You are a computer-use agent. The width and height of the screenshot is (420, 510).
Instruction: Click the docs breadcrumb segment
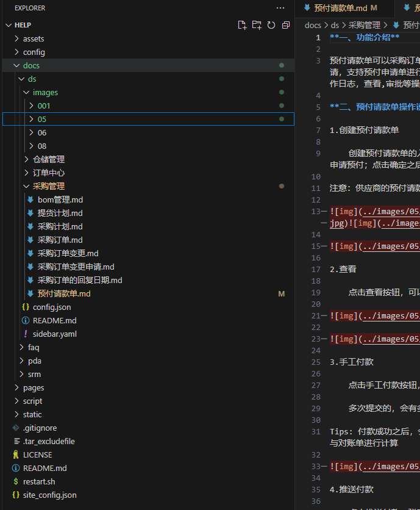(x=313, y=25)
